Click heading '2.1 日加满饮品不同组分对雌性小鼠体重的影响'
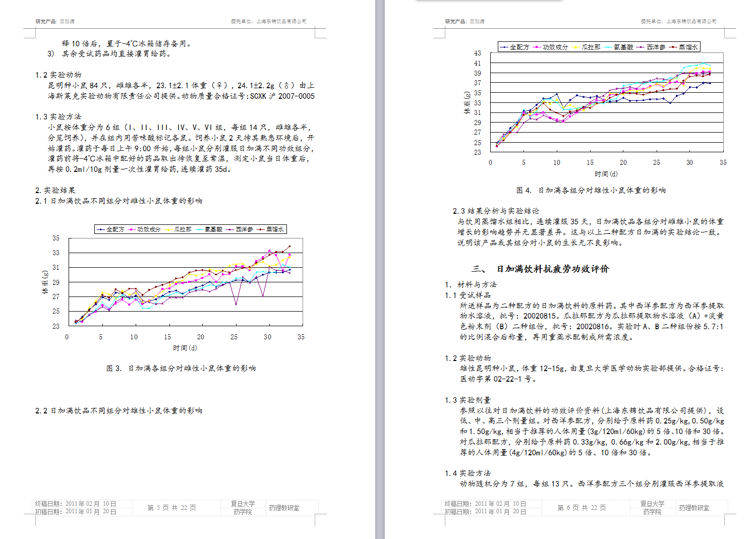The width and height of the screenshot is (756, 539). (x=119, y=201)
